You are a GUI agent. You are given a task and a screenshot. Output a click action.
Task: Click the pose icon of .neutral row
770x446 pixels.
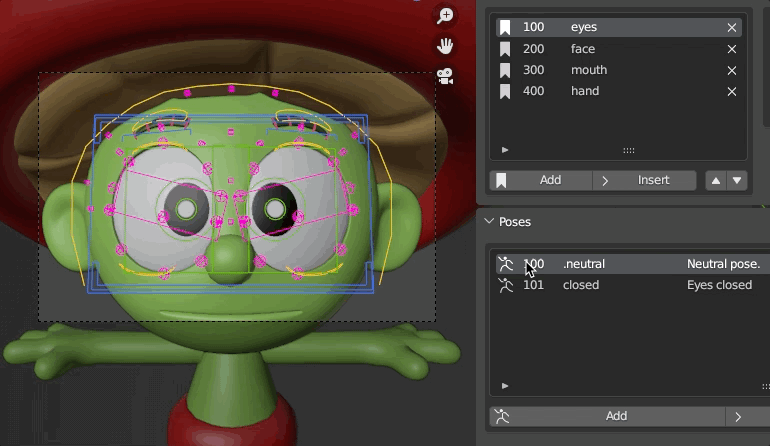point(505,264)
